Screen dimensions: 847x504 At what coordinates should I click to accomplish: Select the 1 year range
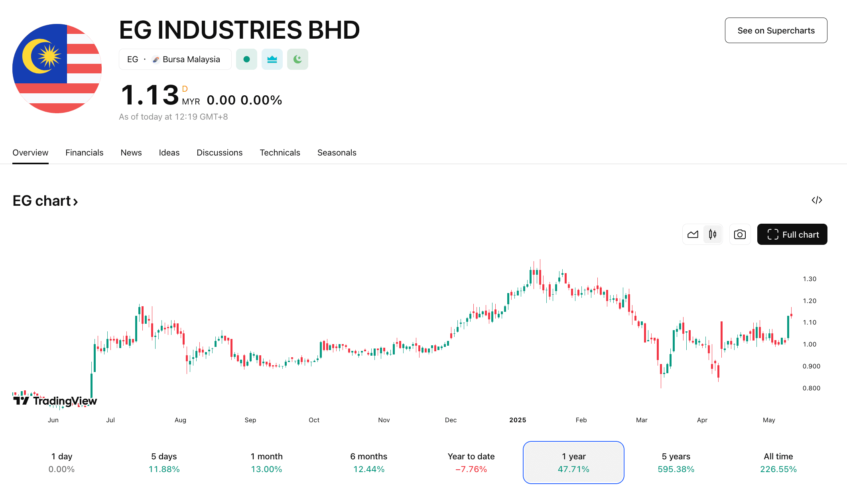[x=573, y=463]
